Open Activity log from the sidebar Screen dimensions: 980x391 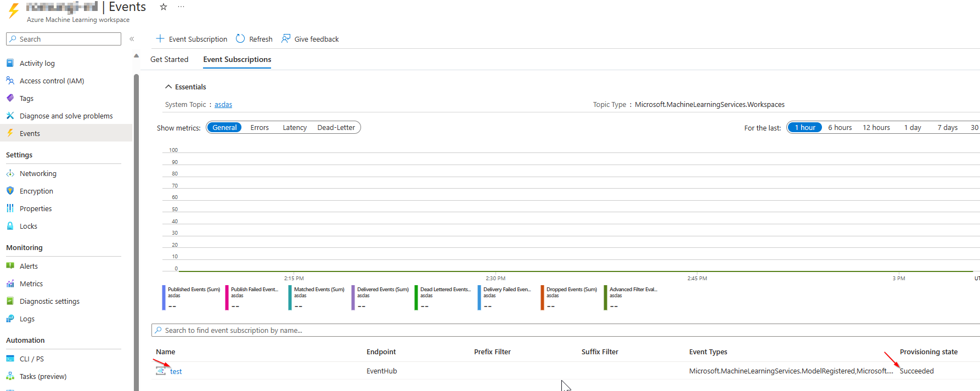tap(37, 63)
